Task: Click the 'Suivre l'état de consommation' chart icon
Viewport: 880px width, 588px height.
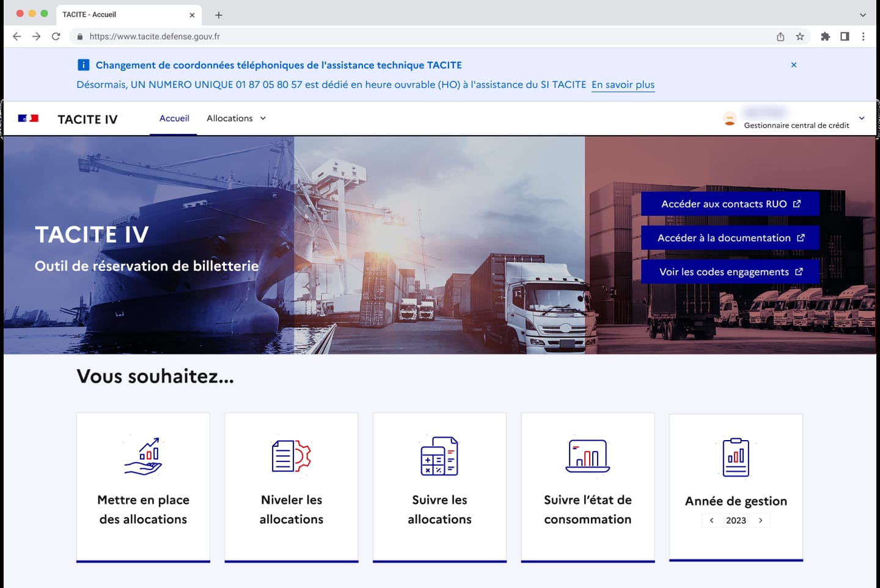Action: [x=588, y=456]
